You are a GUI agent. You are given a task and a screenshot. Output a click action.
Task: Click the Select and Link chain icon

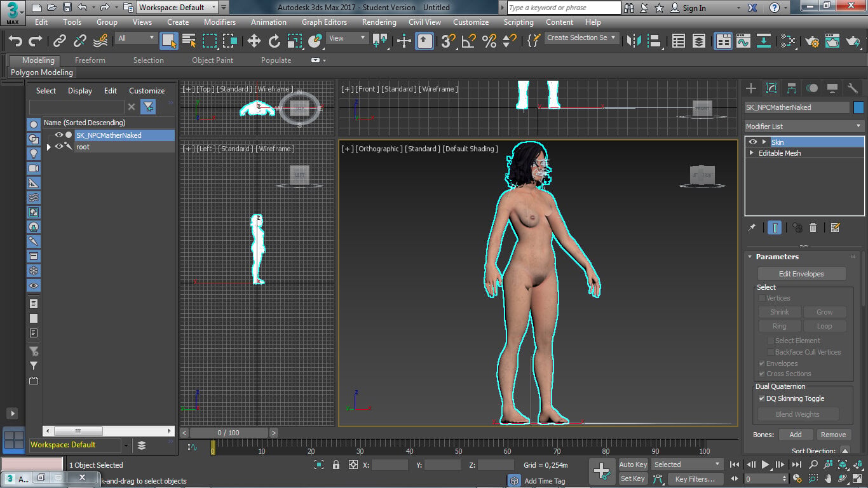(60, 41)
